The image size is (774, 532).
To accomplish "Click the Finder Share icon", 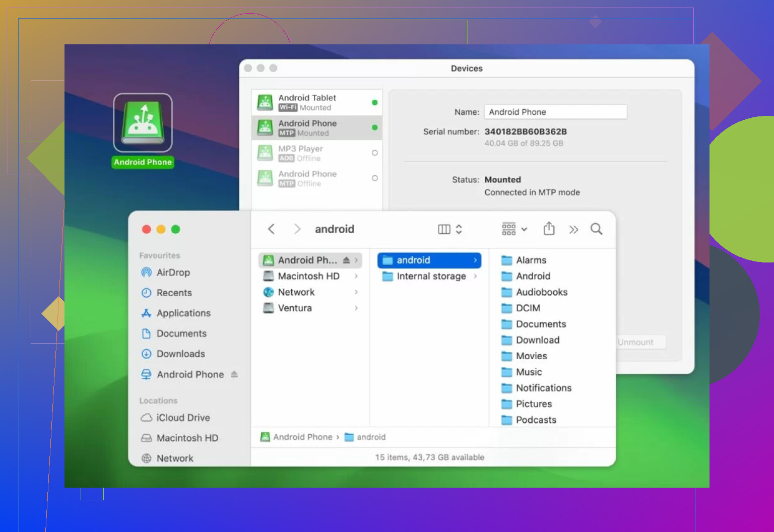I will (549, 229).
